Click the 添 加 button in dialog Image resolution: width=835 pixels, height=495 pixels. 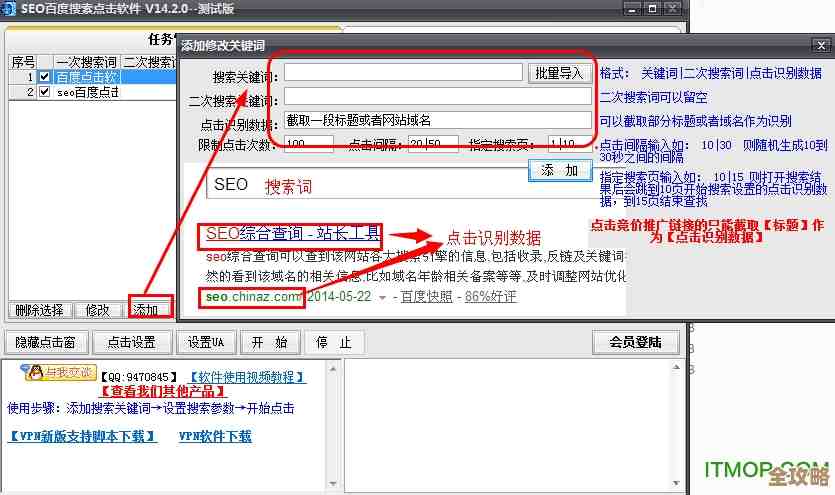tap(560, 170)
